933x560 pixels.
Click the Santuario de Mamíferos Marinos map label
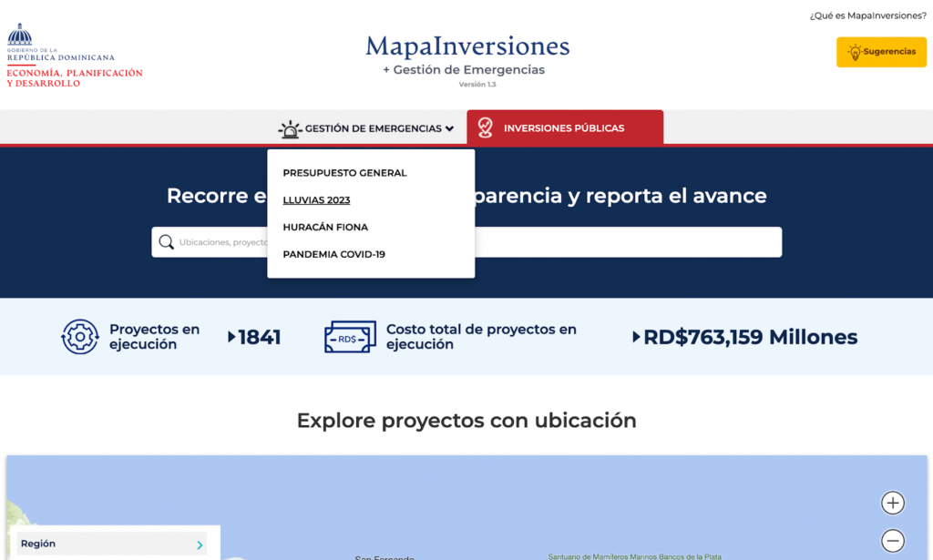[634, 556]
